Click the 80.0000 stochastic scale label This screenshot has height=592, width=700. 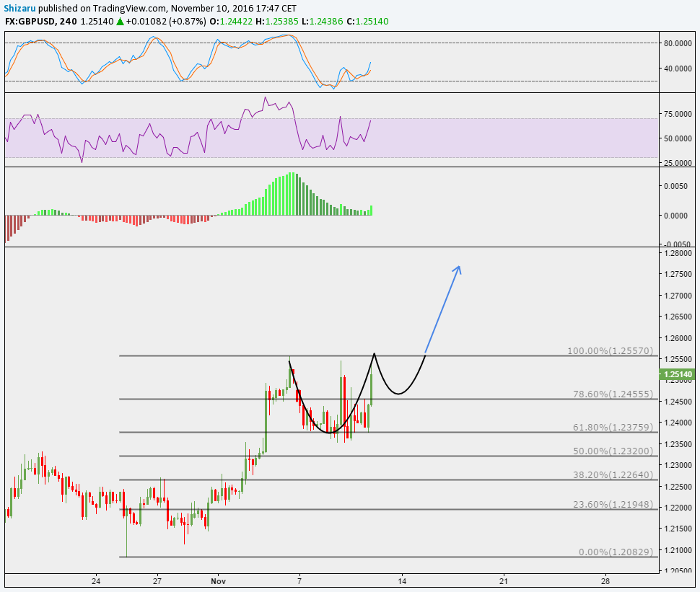coord(678,43)
